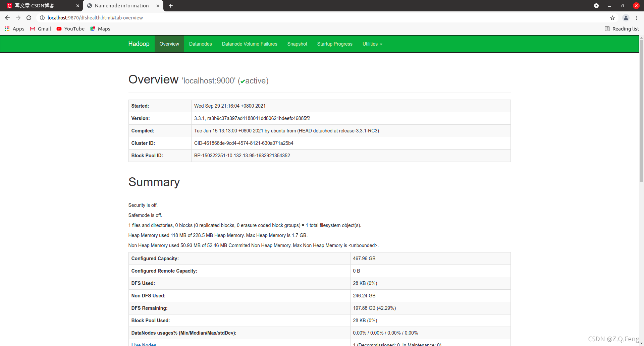The image size is (644, 346).
Task: Open the Chrome profile avatar
Action: pyautogui.click(x=626, y=18)
